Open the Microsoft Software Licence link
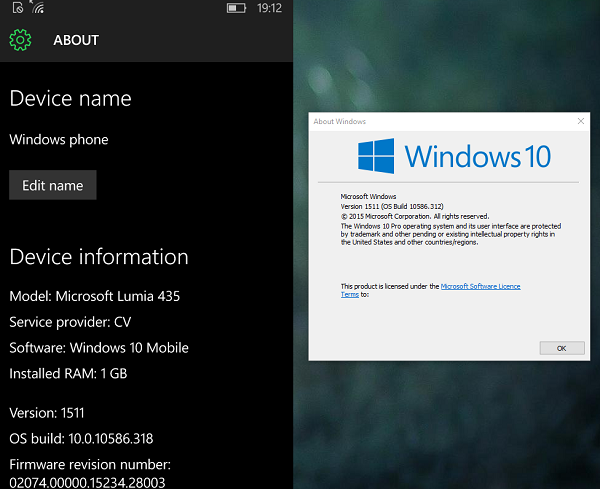The width and height of the screenshot is (600, 489). 481,286
